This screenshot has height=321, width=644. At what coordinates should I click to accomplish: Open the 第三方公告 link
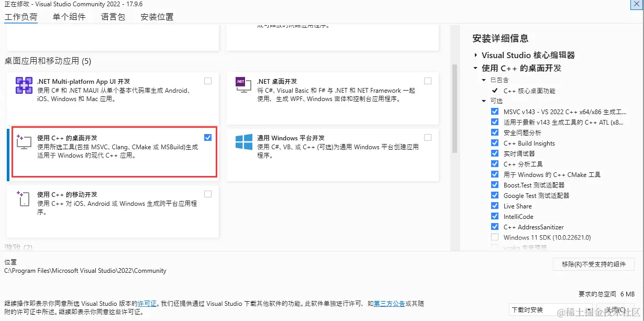[389, 303]
